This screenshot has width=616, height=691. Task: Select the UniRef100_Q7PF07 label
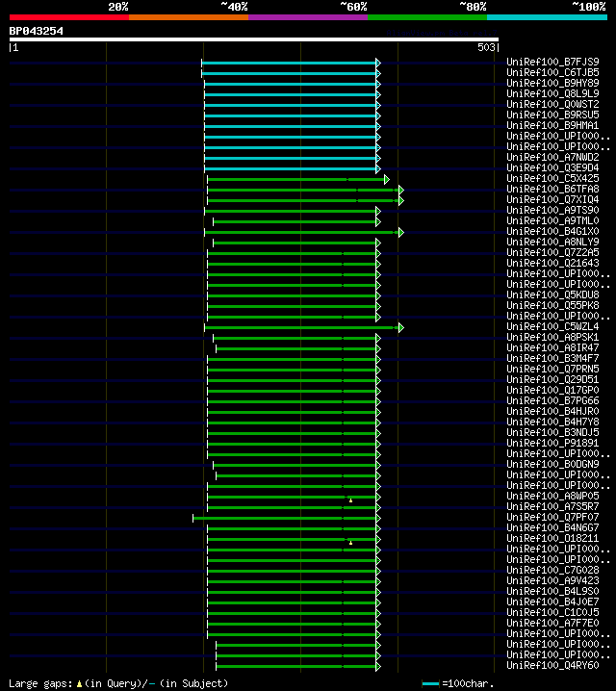tap(552, 517)
